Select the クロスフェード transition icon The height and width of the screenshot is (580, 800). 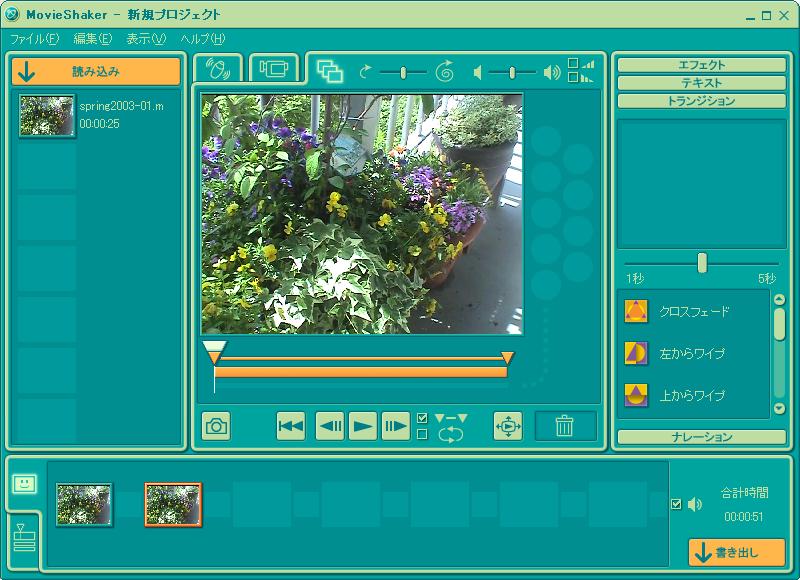click(x=636, y=311)
